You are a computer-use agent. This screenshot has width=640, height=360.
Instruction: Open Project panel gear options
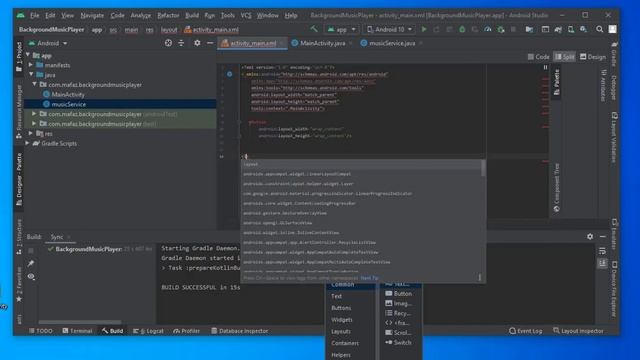197,43
